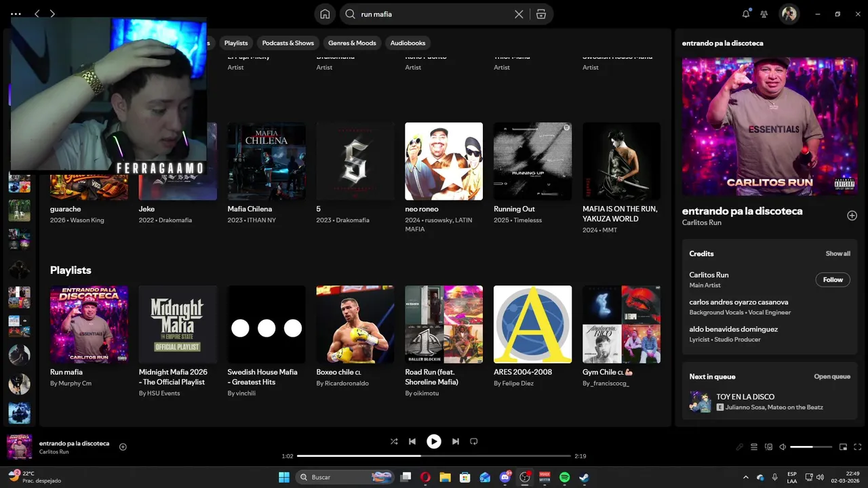Enter full screen mode

[x=858, y=447]
